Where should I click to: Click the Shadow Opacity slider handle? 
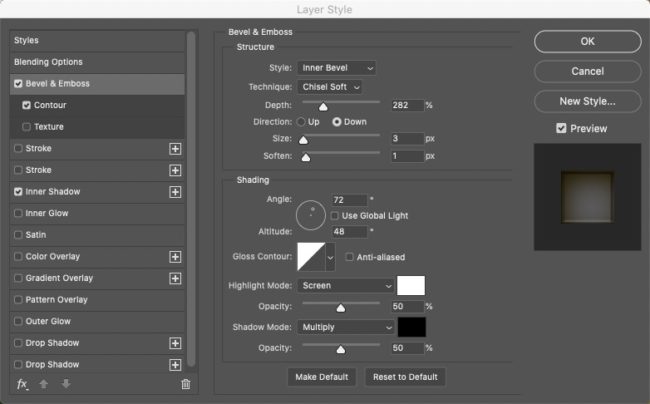[341, 350]
